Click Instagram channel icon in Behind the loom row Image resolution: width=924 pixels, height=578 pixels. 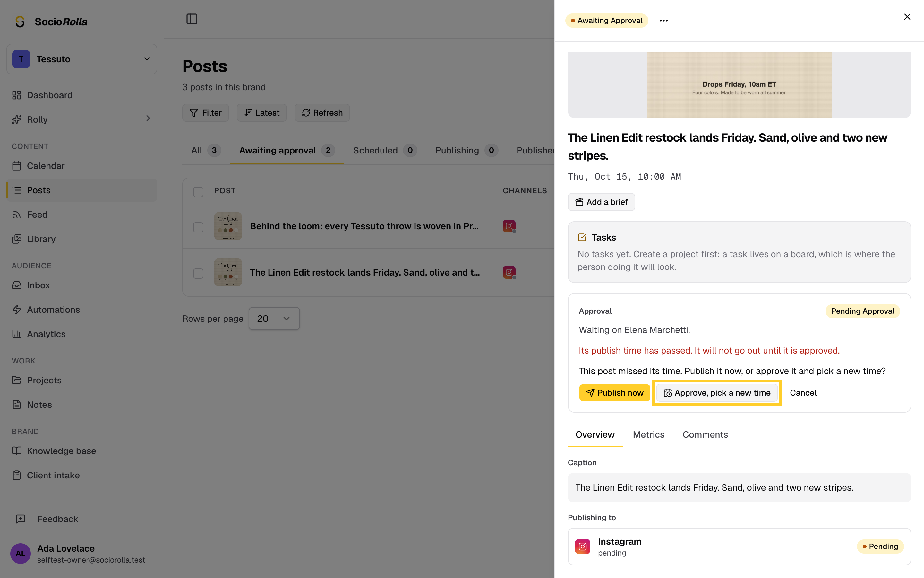click(x=509, y=226)
